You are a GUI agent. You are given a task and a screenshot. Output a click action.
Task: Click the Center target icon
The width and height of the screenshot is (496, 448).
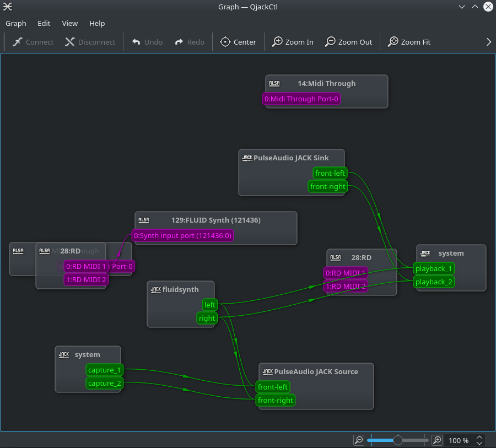pos(225,42)
